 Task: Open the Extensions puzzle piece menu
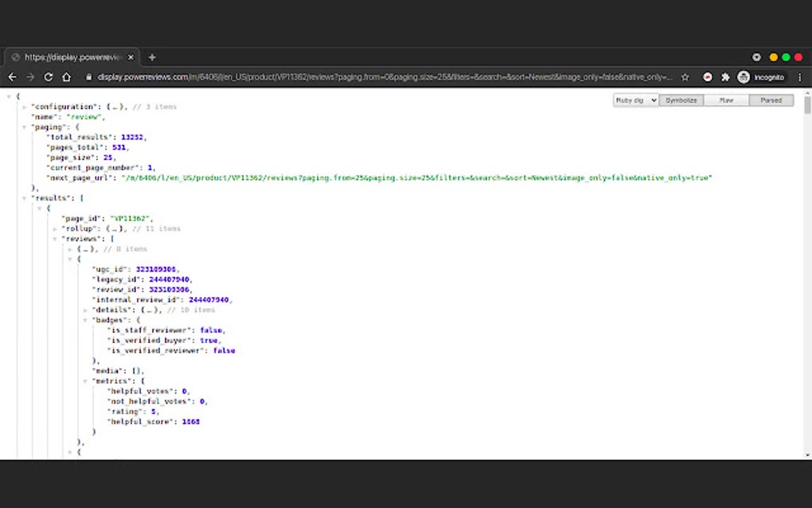[x=725, y=77]
